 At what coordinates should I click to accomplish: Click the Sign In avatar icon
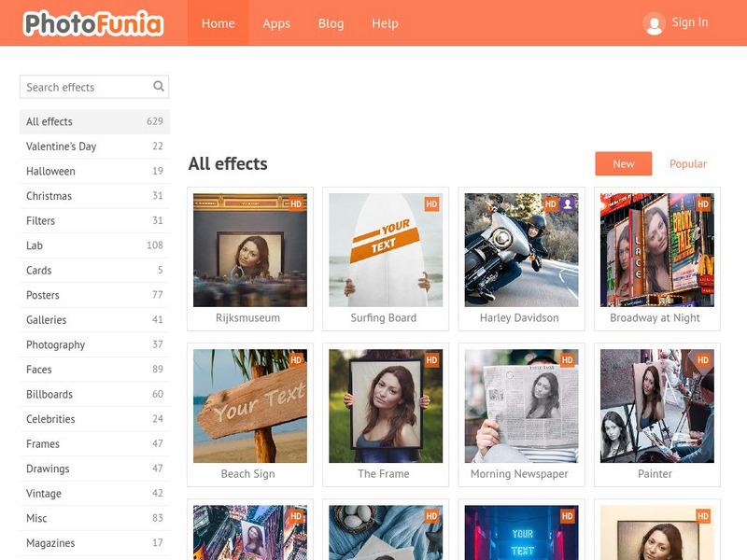click(x=652, y=22)
